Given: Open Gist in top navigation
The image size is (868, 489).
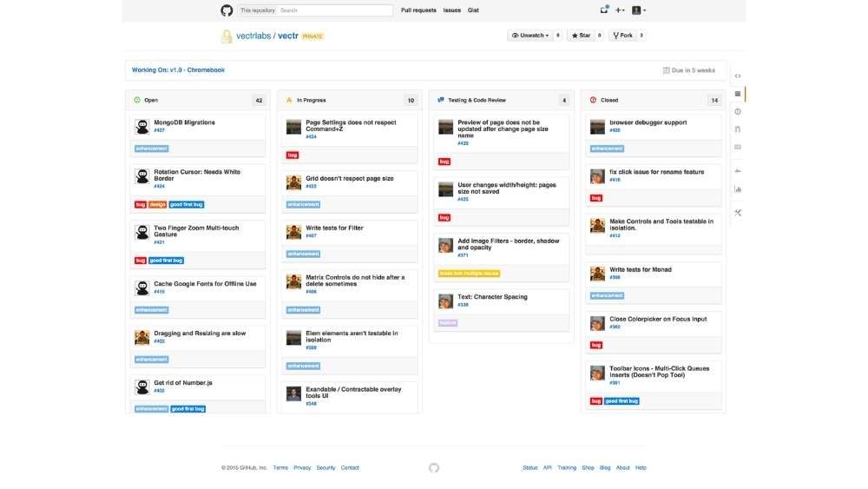Looking at the screenshot, I should (473, 10).
